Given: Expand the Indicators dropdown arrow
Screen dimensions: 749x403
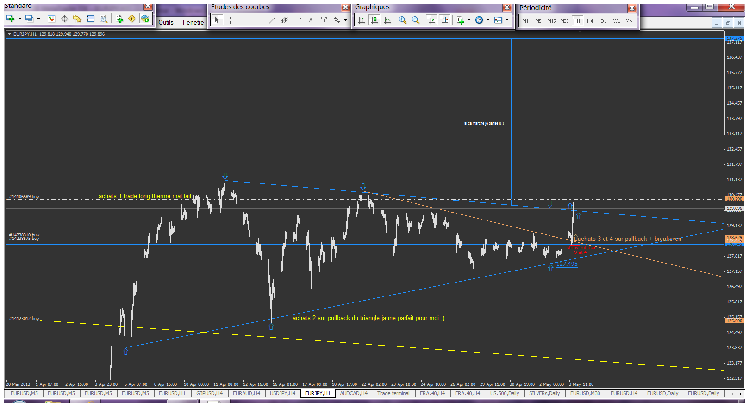Looking at the screenshot, I should (x=469, y=20).
